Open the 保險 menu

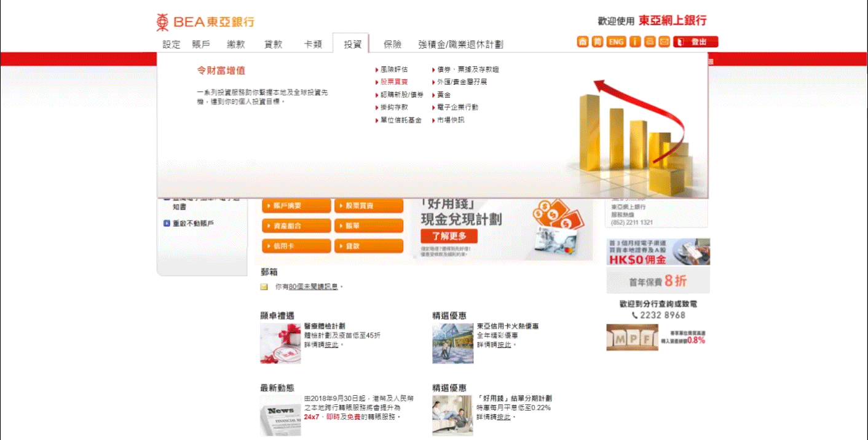(x=392, y=44)
